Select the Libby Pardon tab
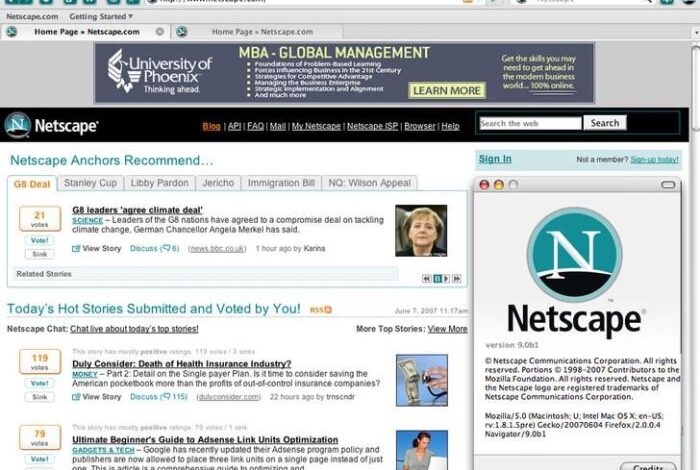This screenshot has height=470, width=700. coord(159,183)
